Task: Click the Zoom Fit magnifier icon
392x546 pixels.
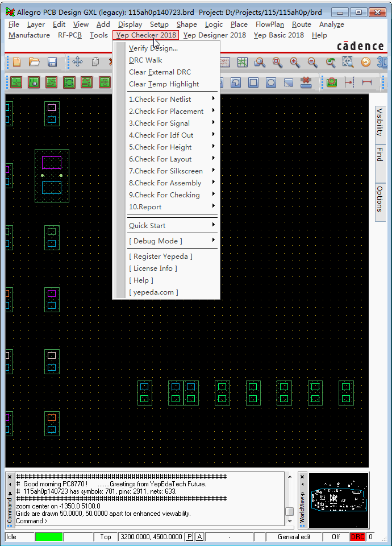Action: [x=278, y=63]
